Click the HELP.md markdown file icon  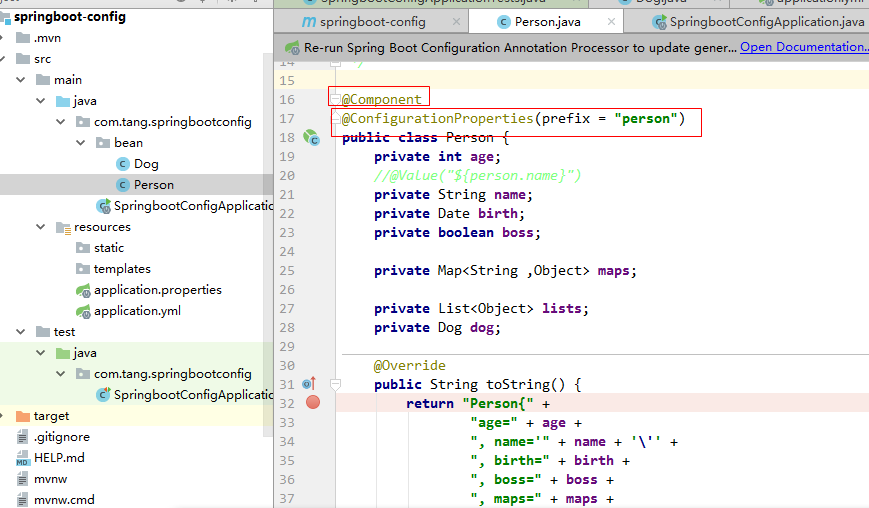point(22,458)
